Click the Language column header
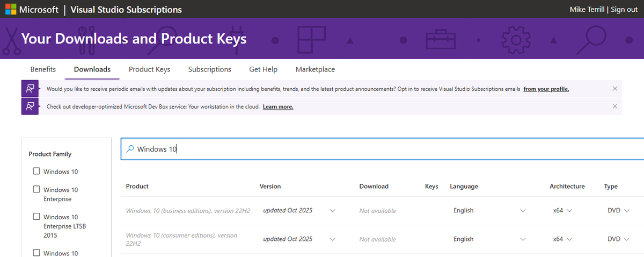The width and height of the screenshot is (644, 257). coord(464,186)
